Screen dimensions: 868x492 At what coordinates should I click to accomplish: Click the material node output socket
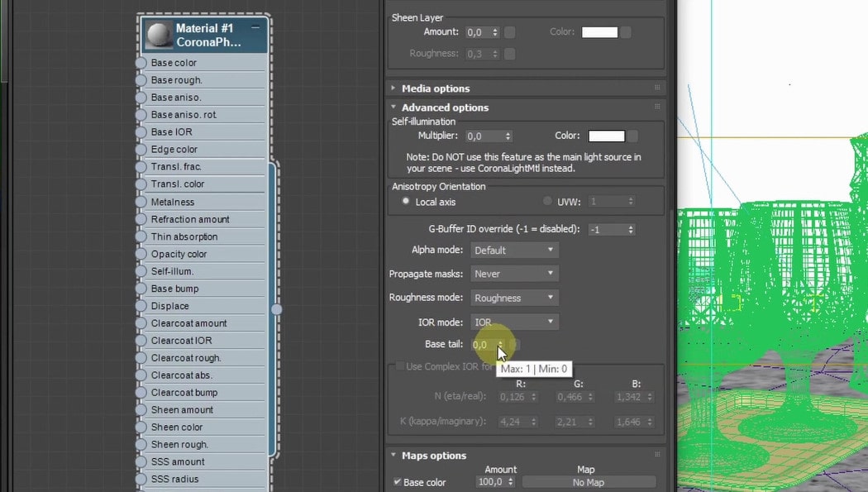tap(276, 308)
